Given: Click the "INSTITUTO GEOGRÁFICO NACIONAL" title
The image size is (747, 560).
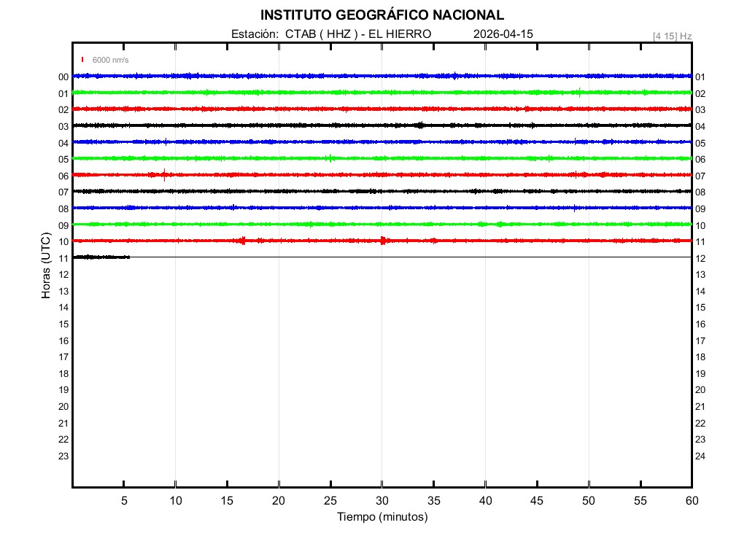Looking at the screenshot, I should (382, 15).
